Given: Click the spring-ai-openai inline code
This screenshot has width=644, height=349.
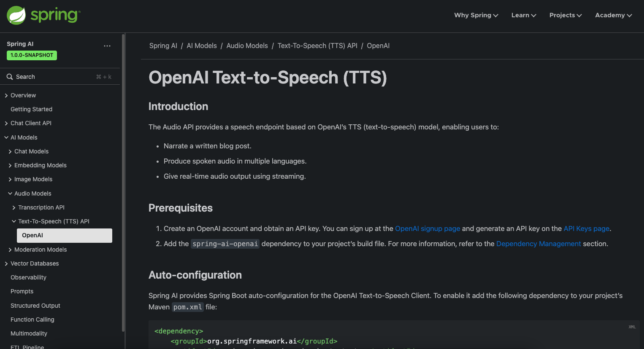Looking at the screenshot, I should click(225, 244).
